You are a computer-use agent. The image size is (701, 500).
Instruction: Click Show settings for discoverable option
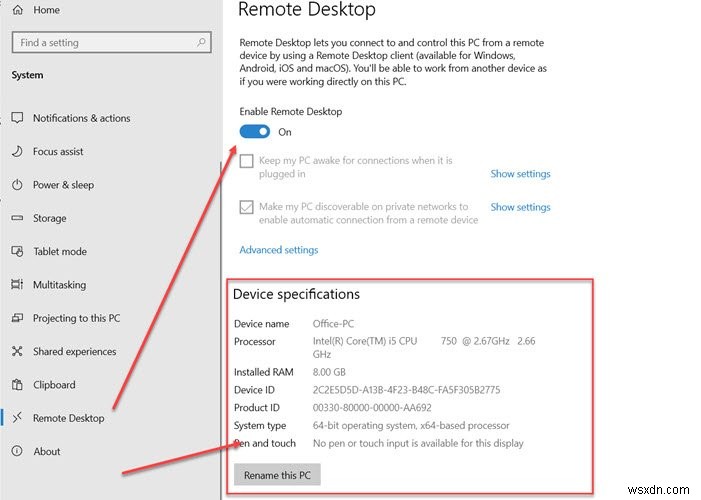pyautogui.click(x=520, y=207)
